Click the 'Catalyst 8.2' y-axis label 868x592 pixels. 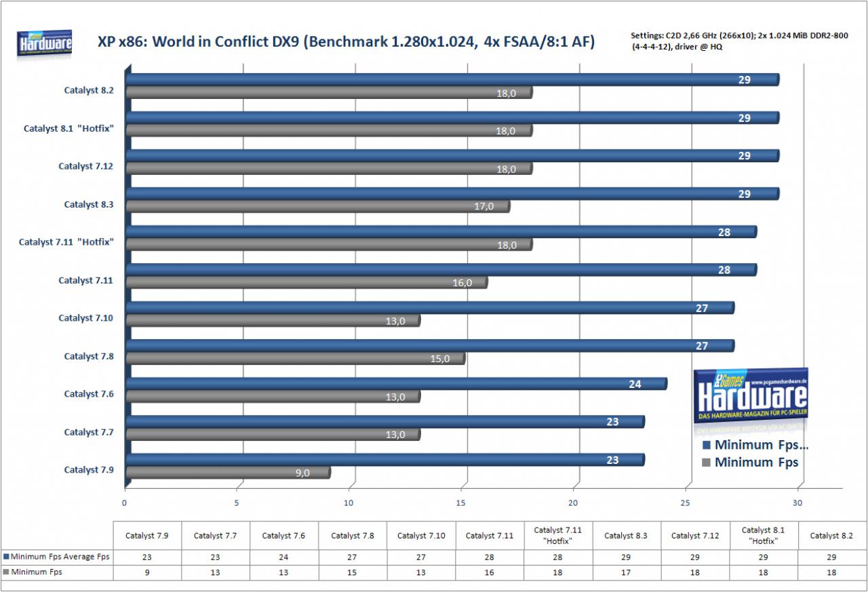89,90
